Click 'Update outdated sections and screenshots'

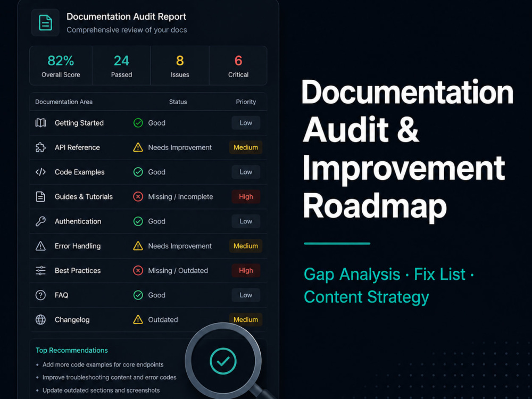point(101,390)
